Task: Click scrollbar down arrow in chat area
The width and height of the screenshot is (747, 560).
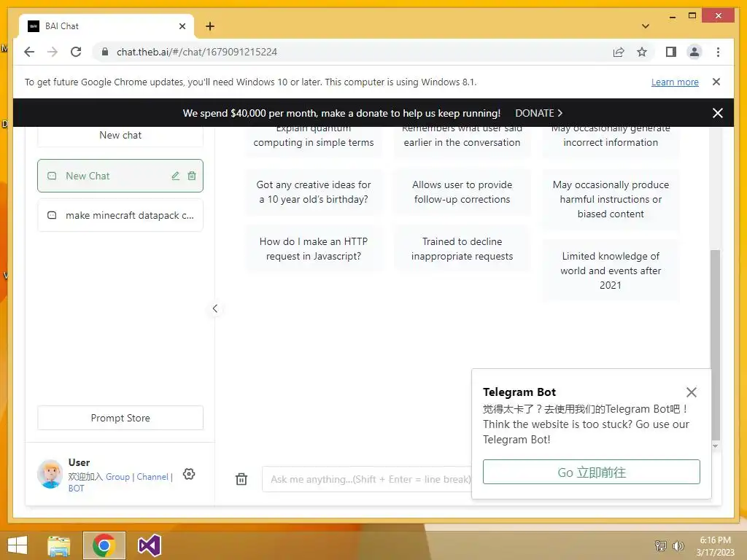Action: click(x=715, y=446)
